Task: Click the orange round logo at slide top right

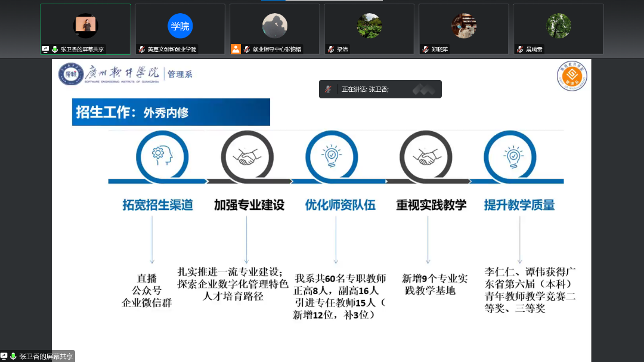Action: 571,77
